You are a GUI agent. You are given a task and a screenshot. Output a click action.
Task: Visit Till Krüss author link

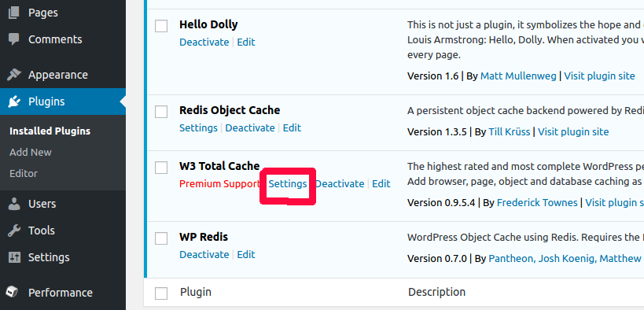510,132
